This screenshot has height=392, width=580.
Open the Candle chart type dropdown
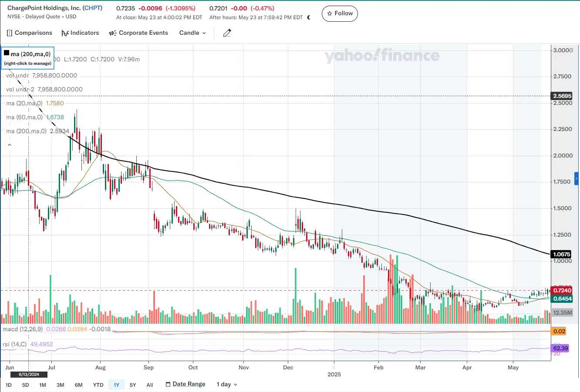192,33
